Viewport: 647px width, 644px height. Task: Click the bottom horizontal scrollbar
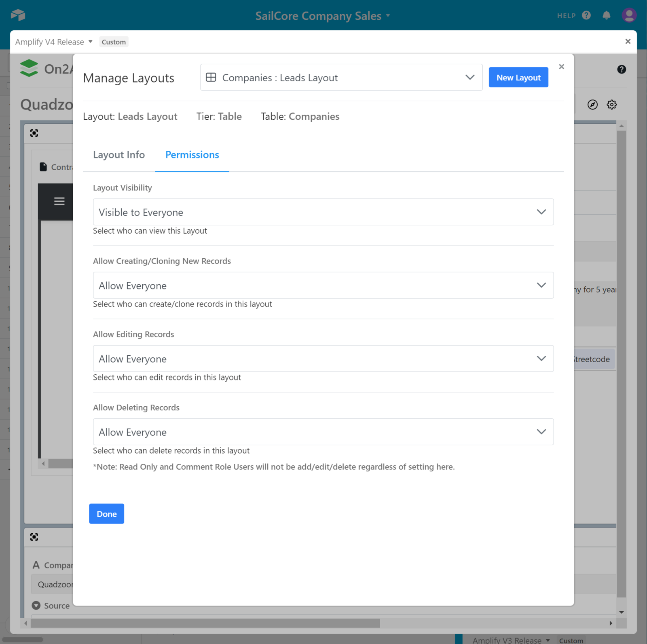pos(205,623)
